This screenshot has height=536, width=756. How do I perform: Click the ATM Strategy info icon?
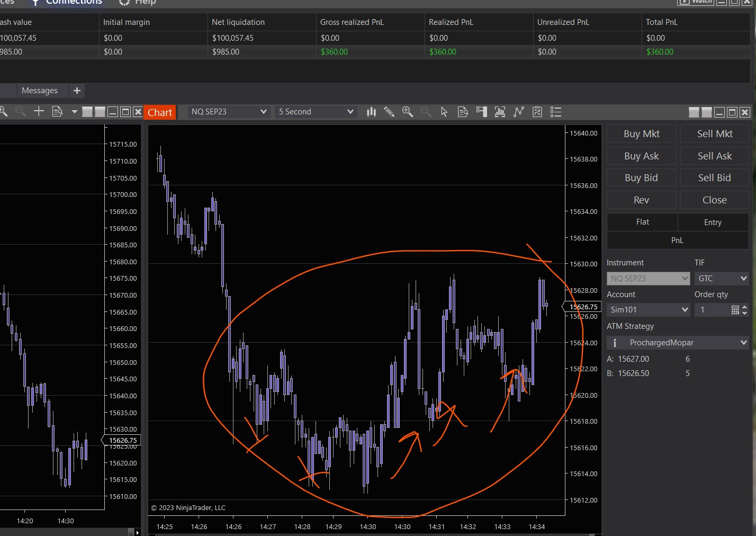click(615, 343)
